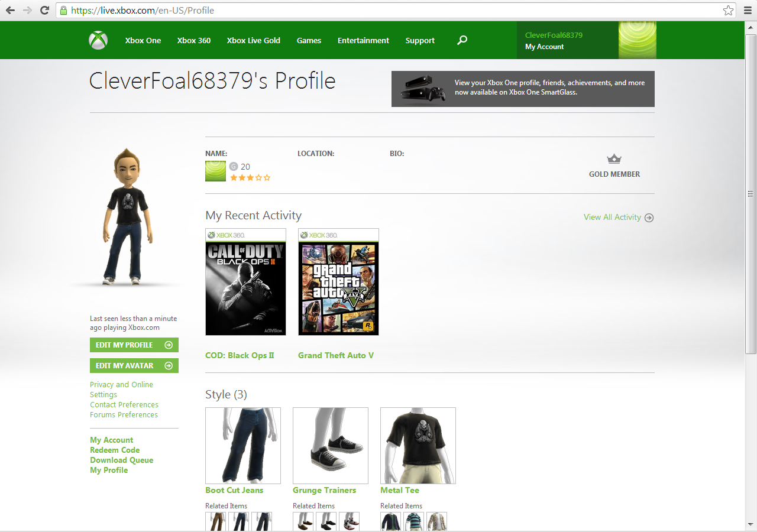Open the Metal Tee link

pos(400,490)
